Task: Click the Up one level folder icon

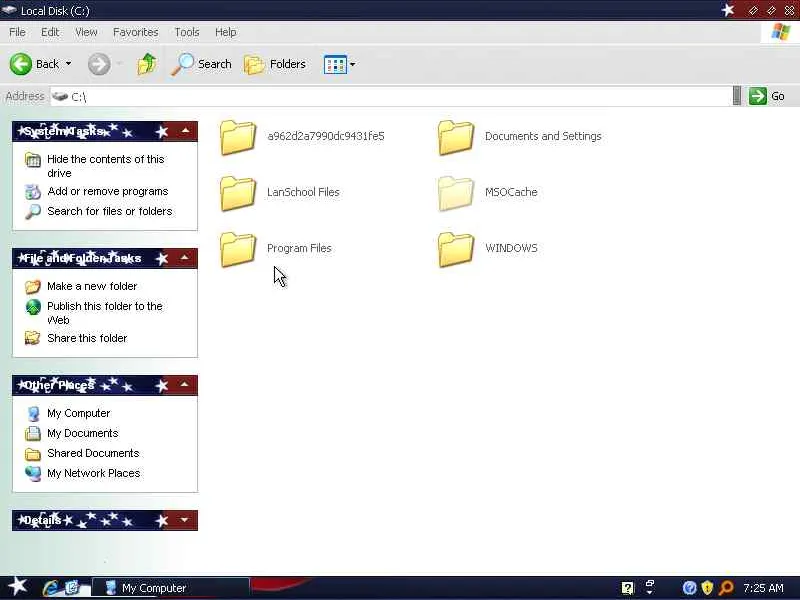Action: pos(147,64)
